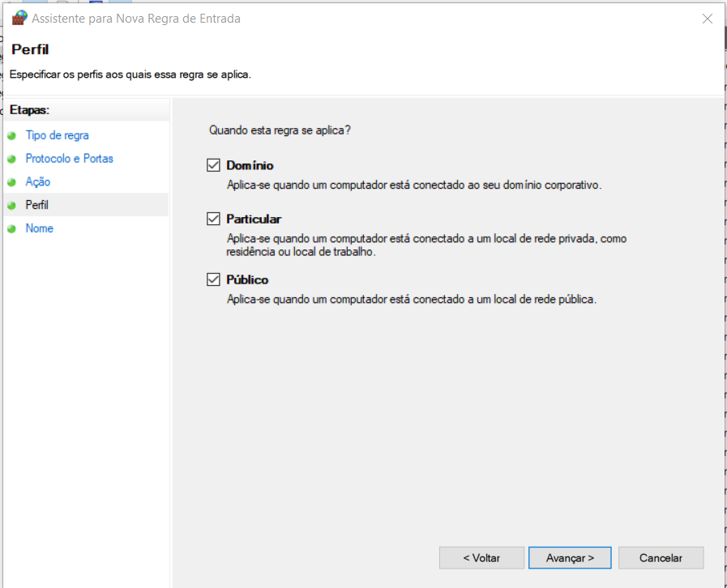Click the green bullet beside Protocolo e Portas
The height and width of the screenshot is (588, 727).
(x=11, y=160)
